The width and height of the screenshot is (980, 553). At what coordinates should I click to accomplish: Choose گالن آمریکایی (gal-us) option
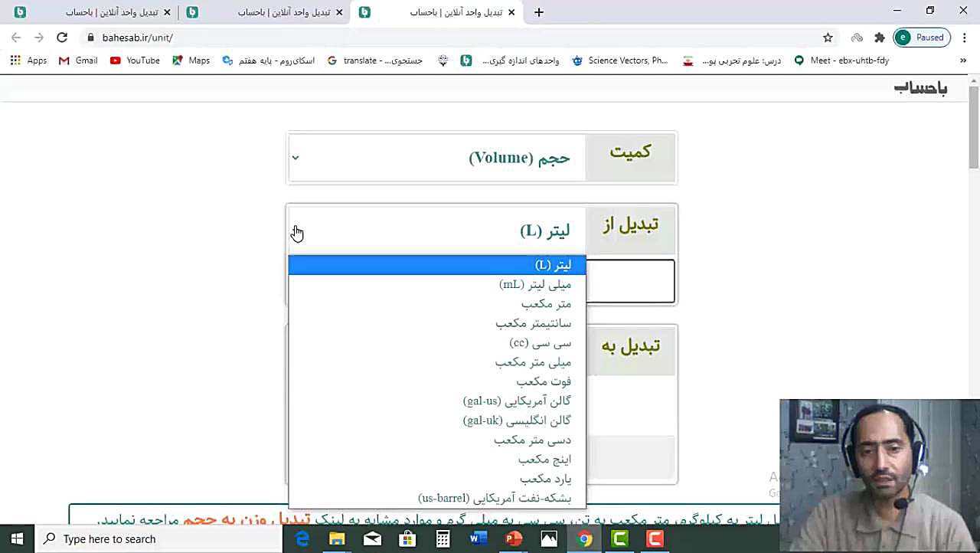click(x=436, y=401)
